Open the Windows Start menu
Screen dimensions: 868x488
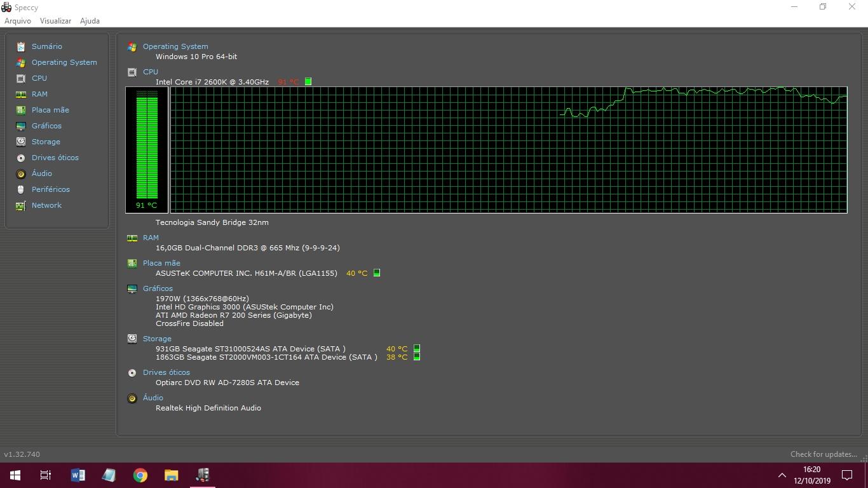[15, 475]
